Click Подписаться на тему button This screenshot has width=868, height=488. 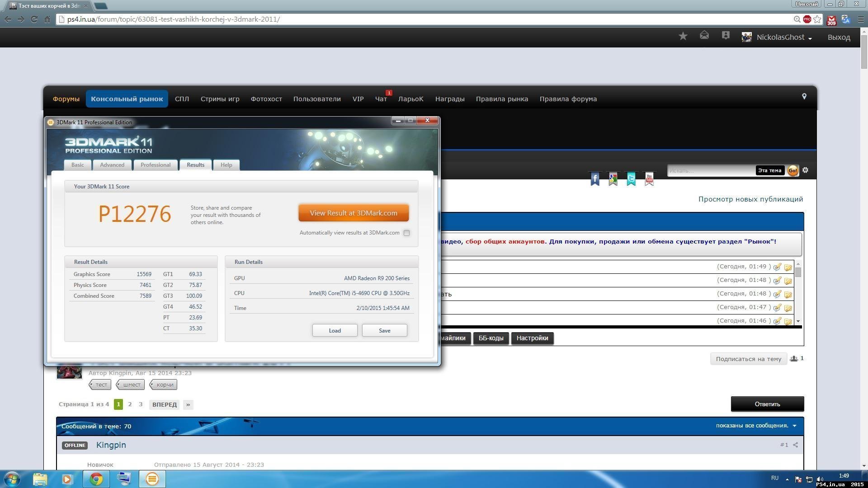[x=749, y=359]
